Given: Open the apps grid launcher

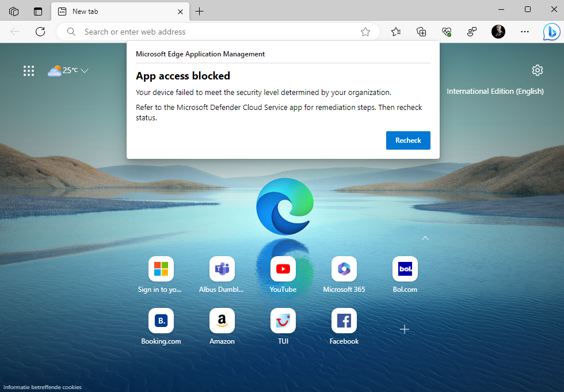Looking at the screenshot, I should coord(29,71).
